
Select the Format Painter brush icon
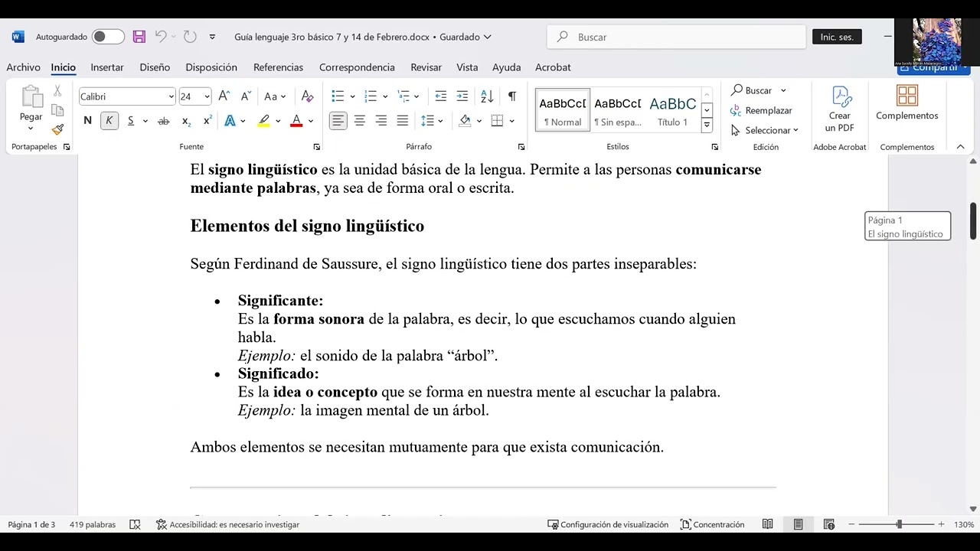(57, 129)
